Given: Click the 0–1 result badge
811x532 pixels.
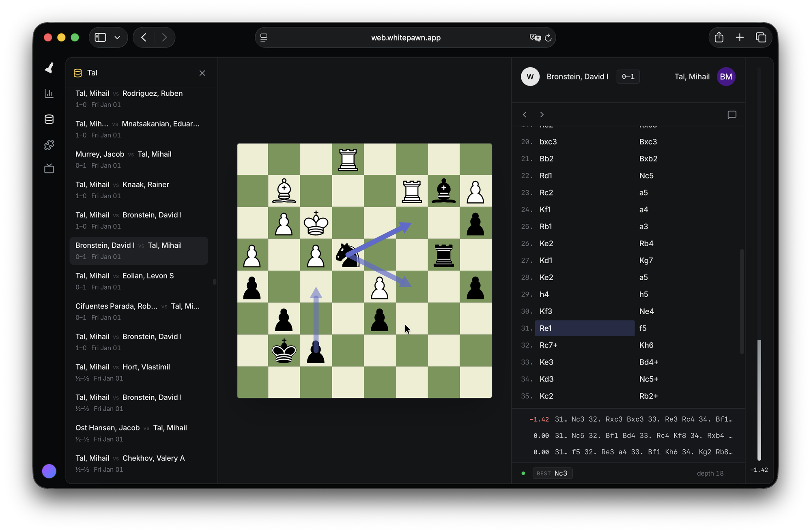Looking at the screenshot, I should tap(628, 77).
